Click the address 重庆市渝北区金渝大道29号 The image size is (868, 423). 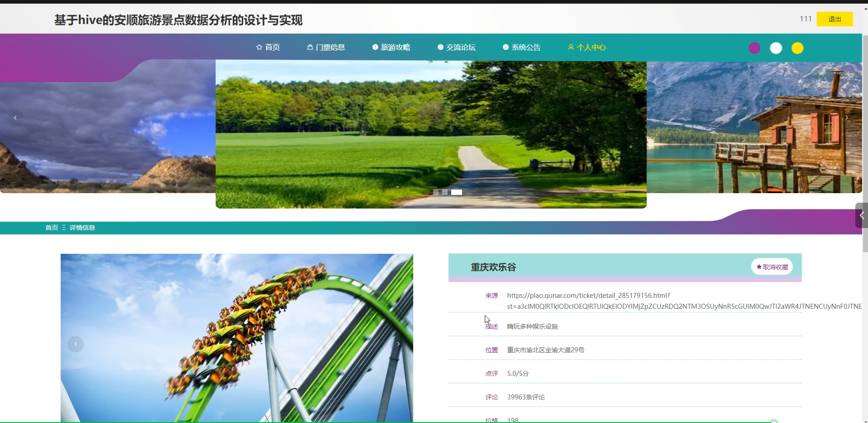(x=545, y=350)
